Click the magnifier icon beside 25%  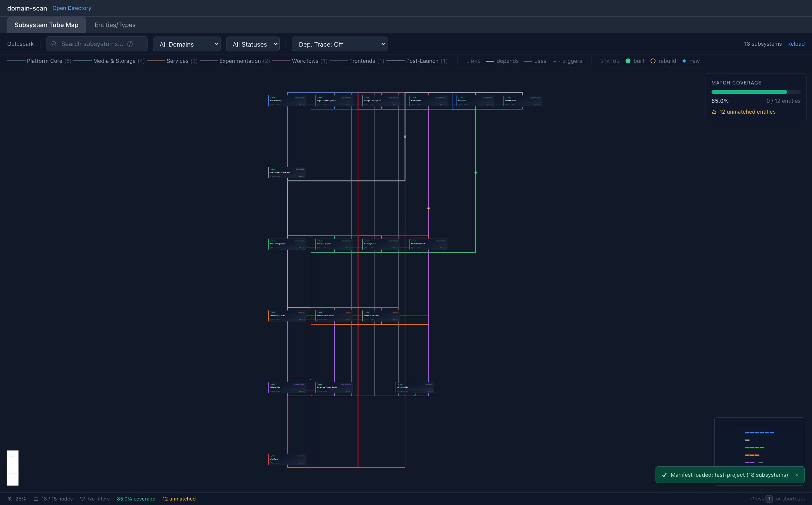click(x=10, y=499)
